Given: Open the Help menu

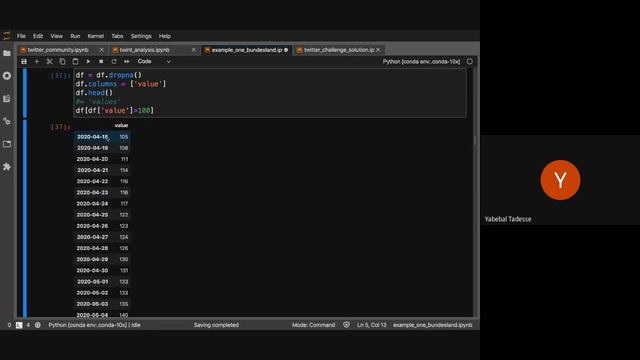Looking at the screenshot, I should point(165,36).
